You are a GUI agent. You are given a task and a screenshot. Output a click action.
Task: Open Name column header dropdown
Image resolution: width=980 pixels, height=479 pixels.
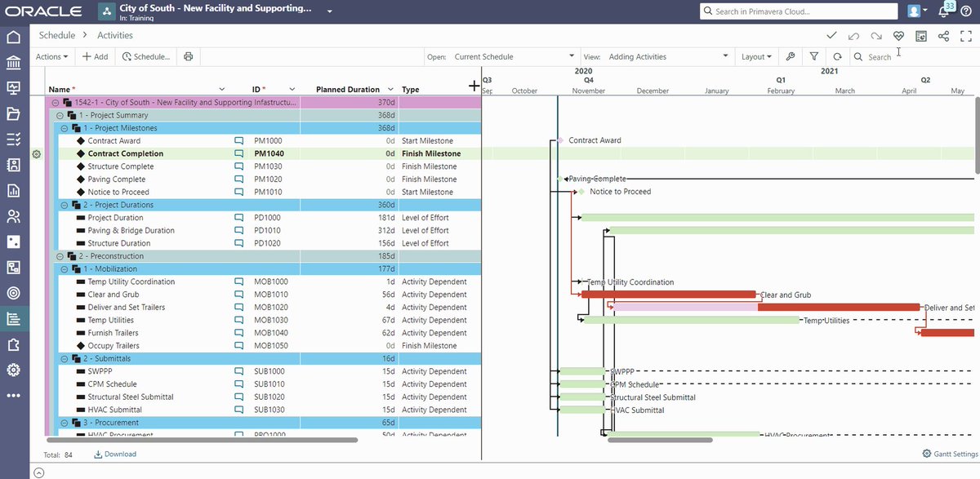(x=221, y=89)
